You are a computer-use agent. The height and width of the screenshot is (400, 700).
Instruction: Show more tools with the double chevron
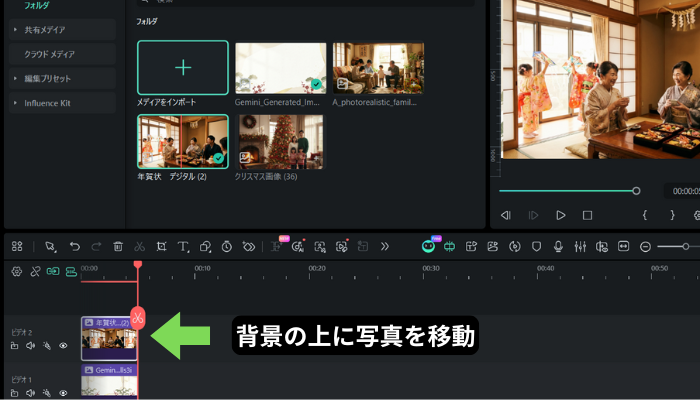tap(385, 246)
